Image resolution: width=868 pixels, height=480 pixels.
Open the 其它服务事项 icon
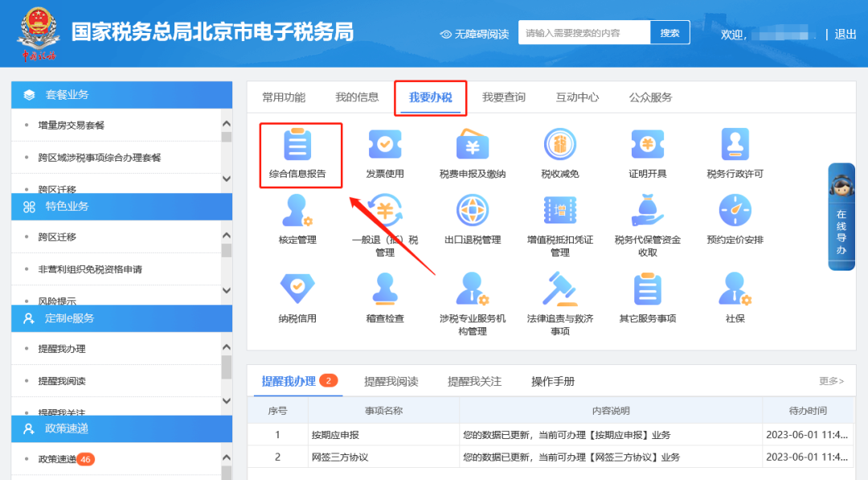coord(647,289)
